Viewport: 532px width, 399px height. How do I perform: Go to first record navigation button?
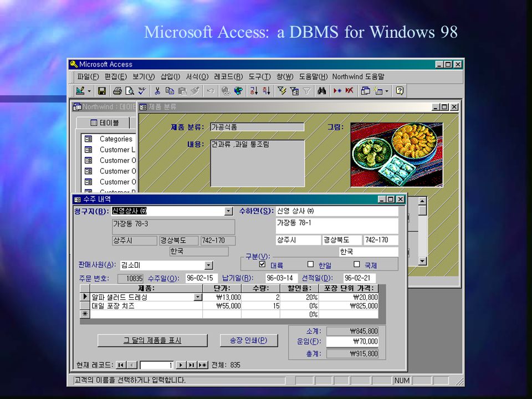point(120,365)
